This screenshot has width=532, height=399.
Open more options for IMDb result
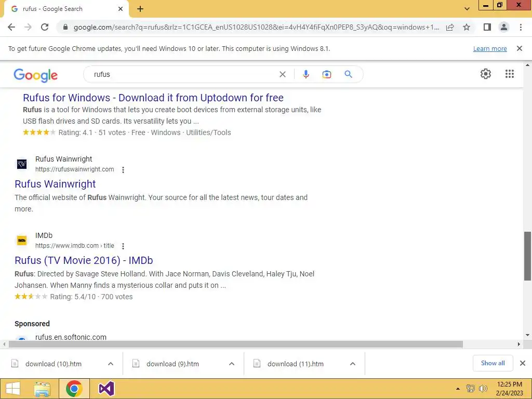coord(123,246)
